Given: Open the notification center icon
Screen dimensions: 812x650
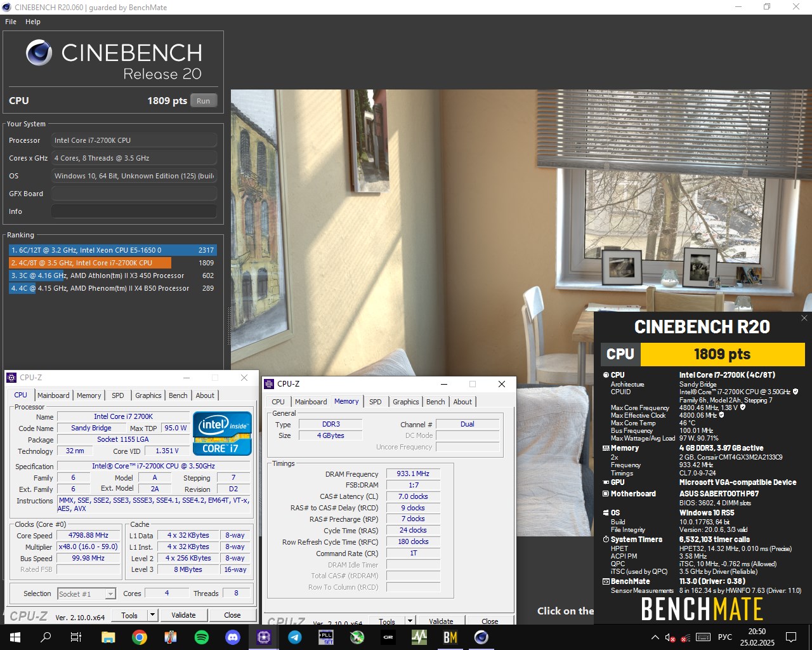Looking at the screenshot, I should coord(791,637).
